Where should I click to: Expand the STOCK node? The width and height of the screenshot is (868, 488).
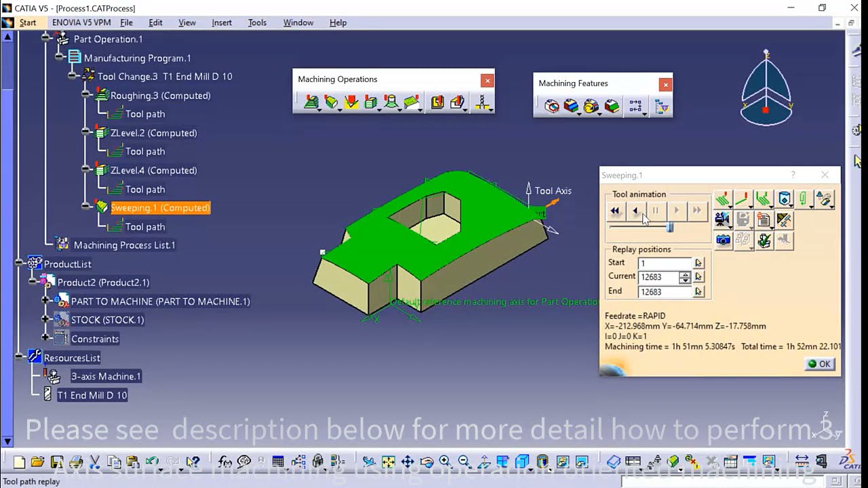45,319
